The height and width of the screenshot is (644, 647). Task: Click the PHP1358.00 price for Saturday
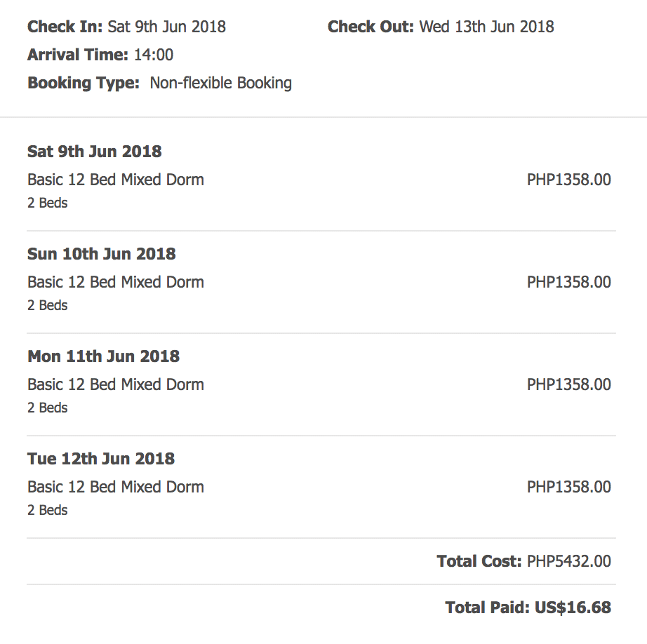[569, 180]
